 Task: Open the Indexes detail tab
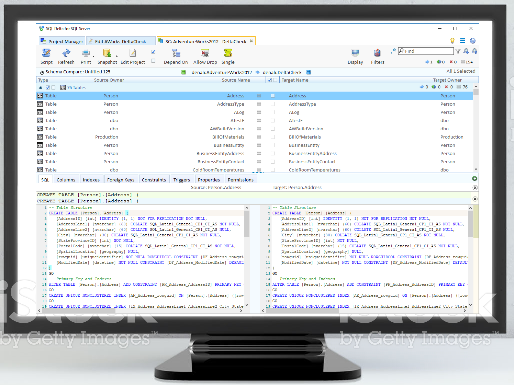click(x=91, y=180)
